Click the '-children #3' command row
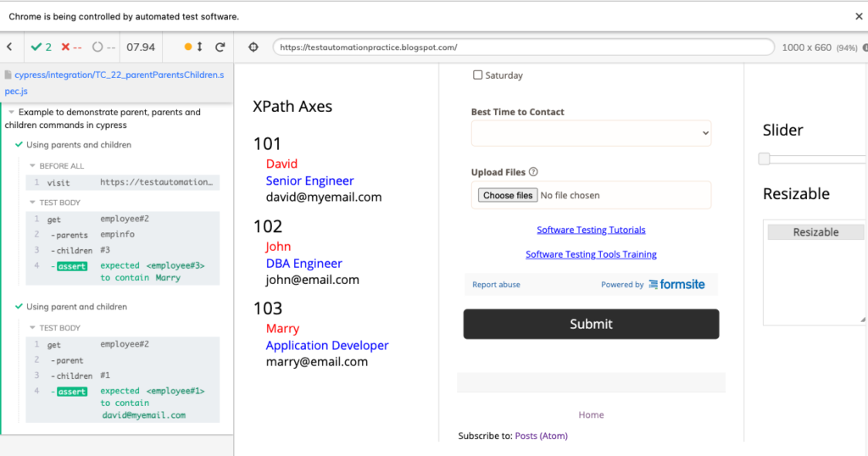The height and width of the screenshot is (456, 868). tap(122, 250)
